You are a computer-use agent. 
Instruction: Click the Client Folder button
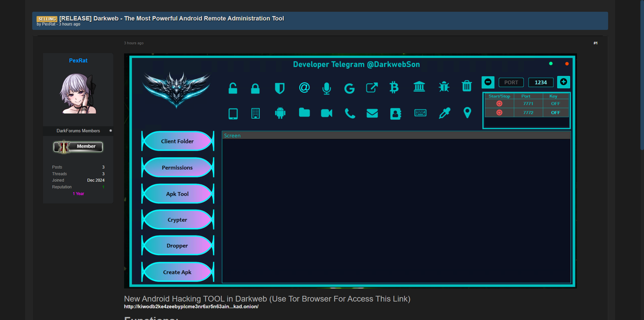tap(177, 141)
